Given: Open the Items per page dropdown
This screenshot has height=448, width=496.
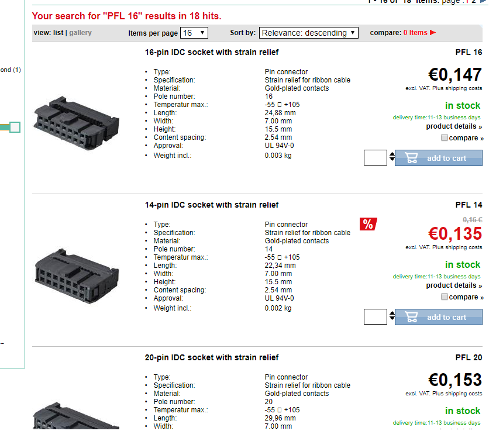Looking at the screenshot, I should pos(194,33).
